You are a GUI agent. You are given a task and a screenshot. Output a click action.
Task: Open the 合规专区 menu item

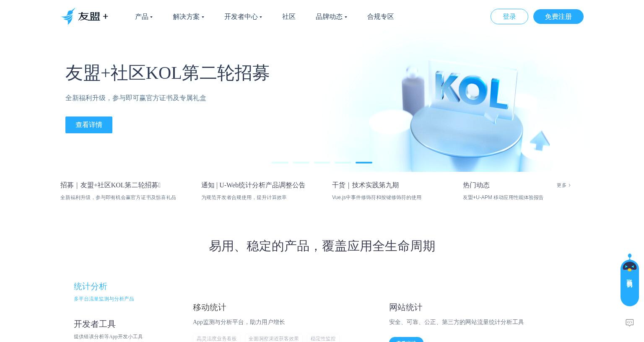pyautogui.click(x=381, y=17)
